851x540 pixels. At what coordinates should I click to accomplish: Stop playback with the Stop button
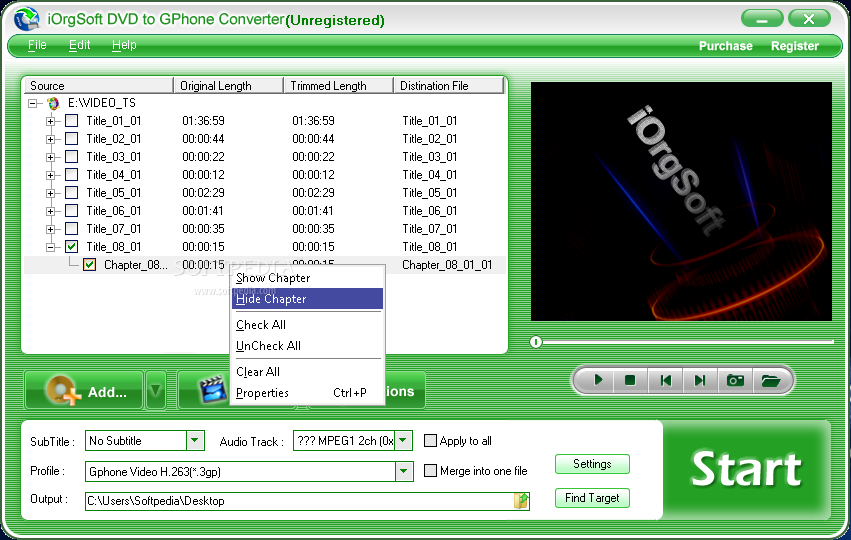click(x=630, y=380)
